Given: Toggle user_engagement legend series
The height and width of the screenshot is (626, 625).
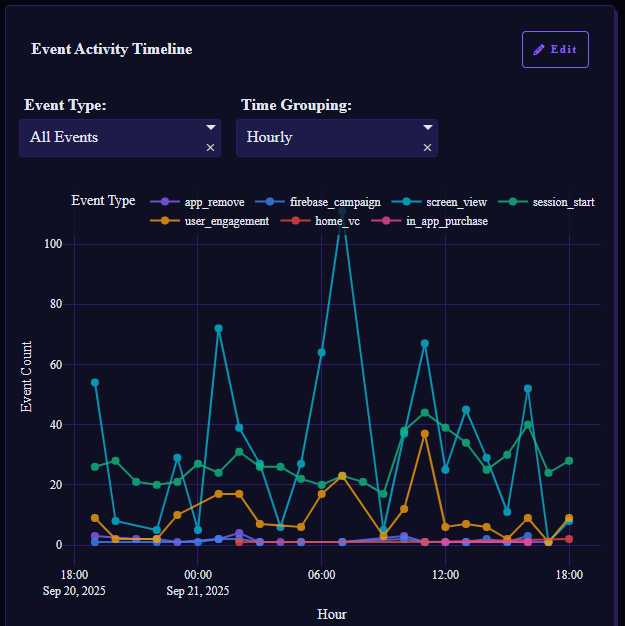Looking at the screenshot, I should click(210, 221).
